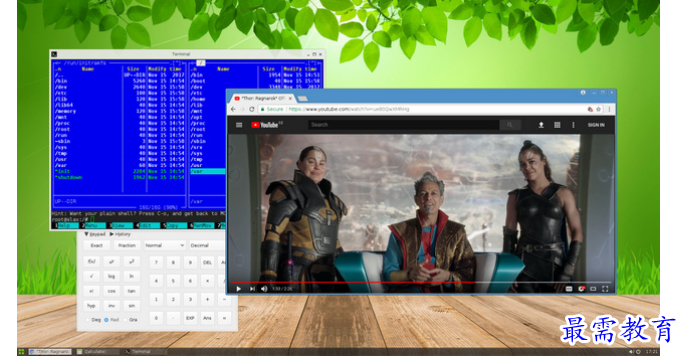Toggle Fraction mode in calculator
This screenshot has height=361, width=684.
click(x=127, y=245)
